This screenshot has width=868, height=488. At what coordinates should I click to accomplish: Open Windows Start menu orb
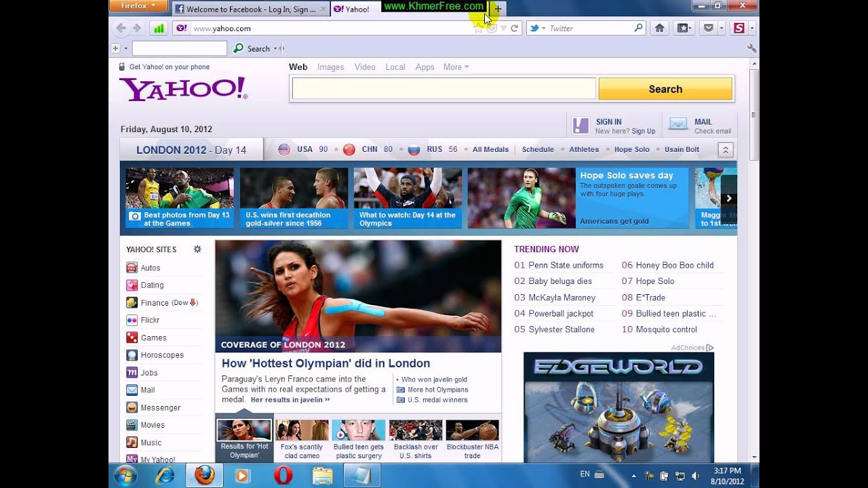pyautogui.click(x=126, y=476)
